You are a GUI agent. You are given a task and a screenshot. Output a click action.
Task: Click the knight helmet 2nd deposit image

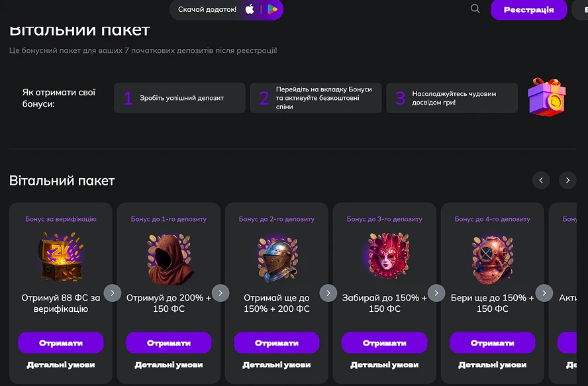click(276, 259)
